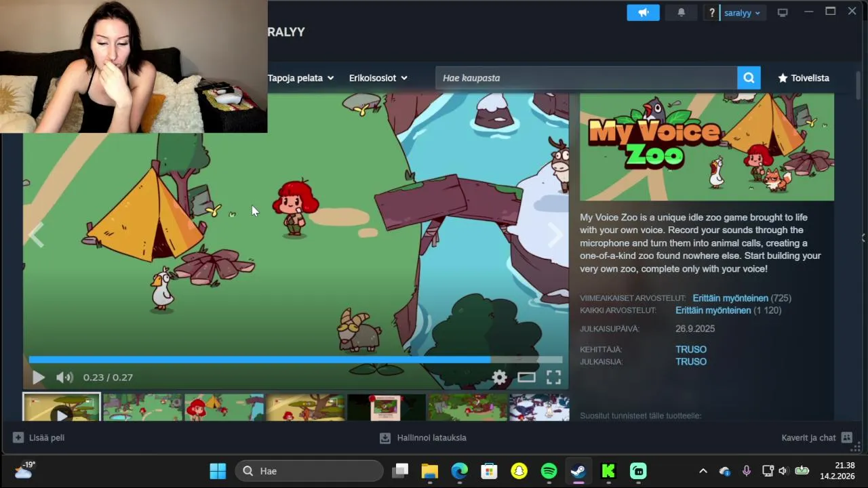Launch Microsoft Edge from the taskbar
Image resolution: width=868 pixels, height=488 pixels.
click(460, 470)
